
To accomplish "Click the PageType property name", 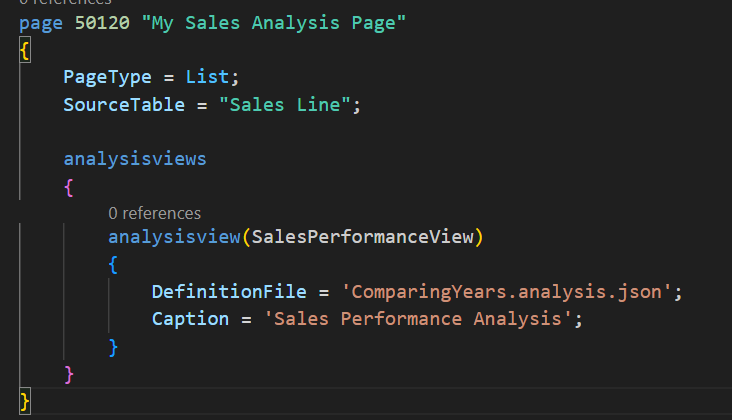I will (x=107, y=76).
